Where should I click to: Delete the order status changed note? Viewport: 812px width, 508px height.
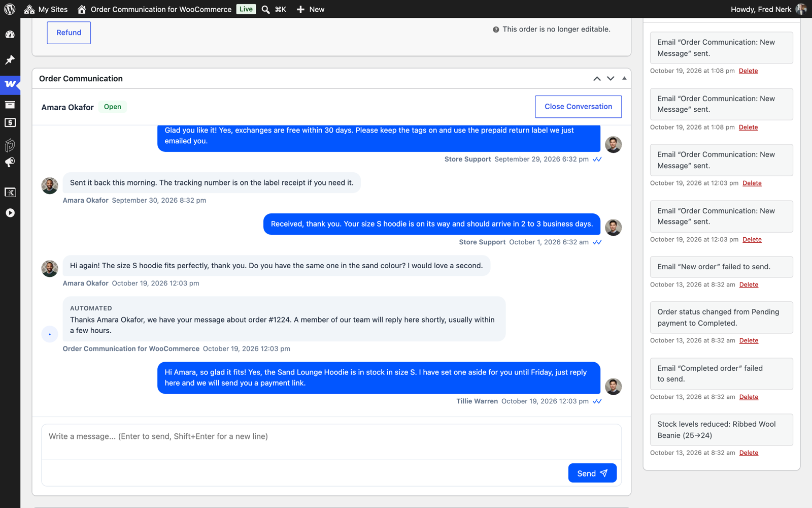click(749, 341)
